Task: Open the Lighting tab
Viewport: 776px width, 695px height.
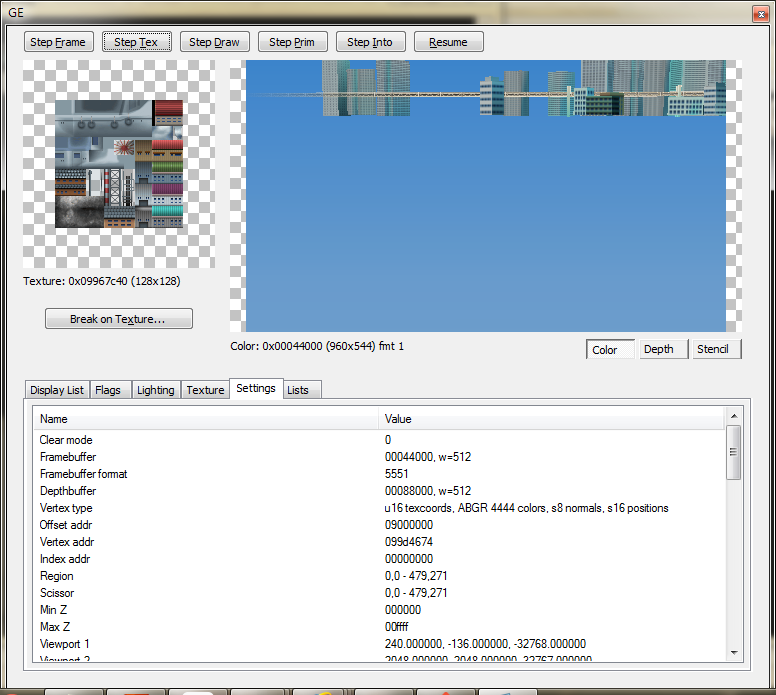Action: pyautogui.click(x=155, y=390)
